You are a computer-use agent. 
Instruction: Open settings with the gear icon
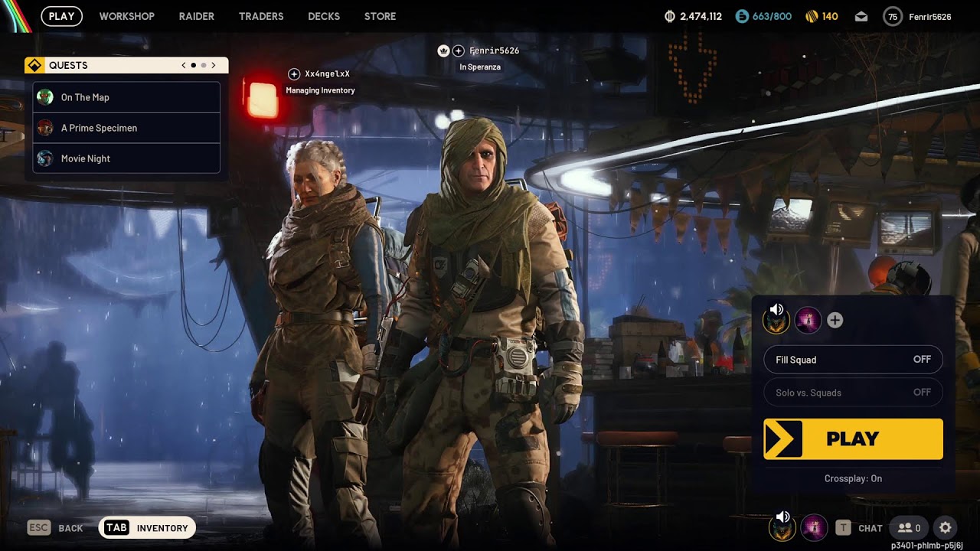946,527
